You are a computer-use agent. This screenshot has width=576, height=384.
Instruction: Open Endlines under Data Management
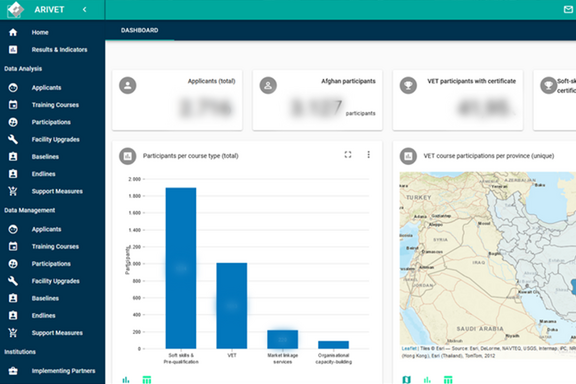43,315
